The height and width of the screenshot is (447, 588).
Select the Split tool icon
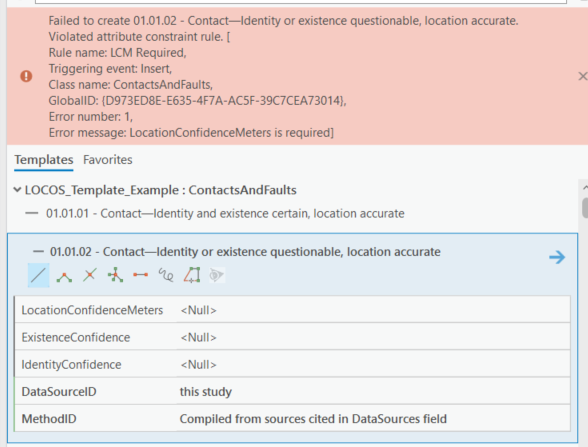click(90, 275)
